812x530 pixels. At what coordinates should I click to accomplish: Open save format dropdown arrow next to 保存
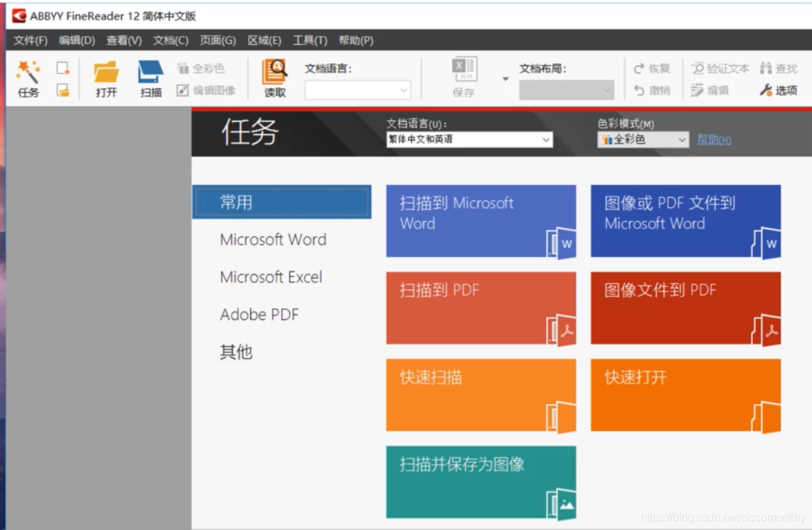[506, 79]
